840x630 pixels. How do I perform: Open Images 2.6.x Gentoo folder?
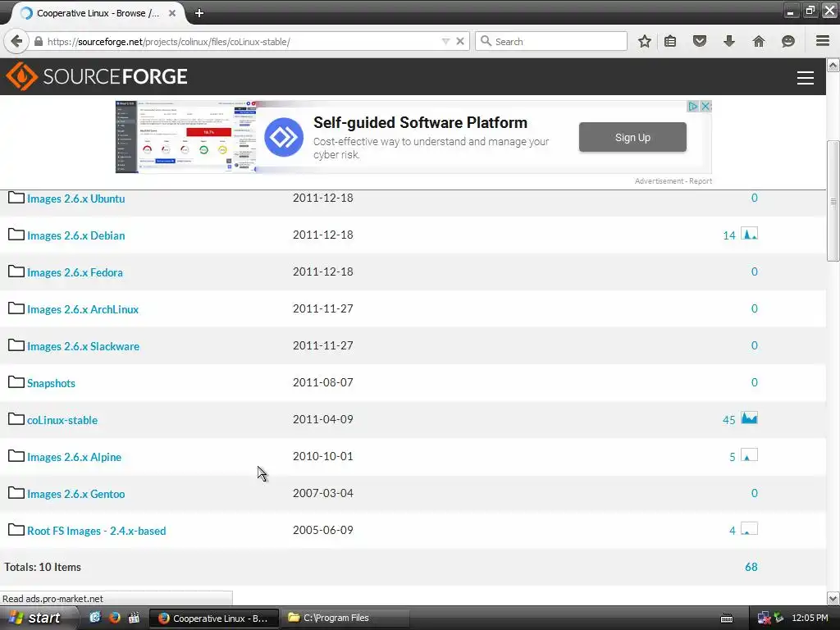coord(76,494)
